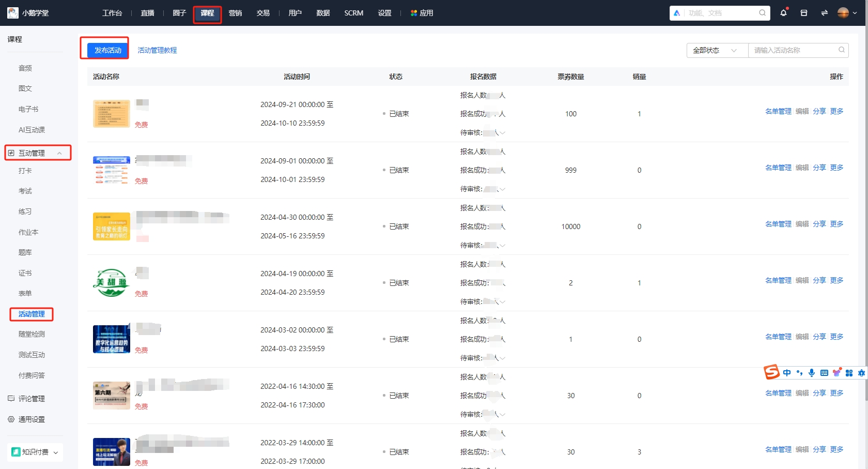Image resolution: width=868 pixels, height=469 pixels.
Task: Switch to the 营销 top navigation tab
Action: click(235, 13)
